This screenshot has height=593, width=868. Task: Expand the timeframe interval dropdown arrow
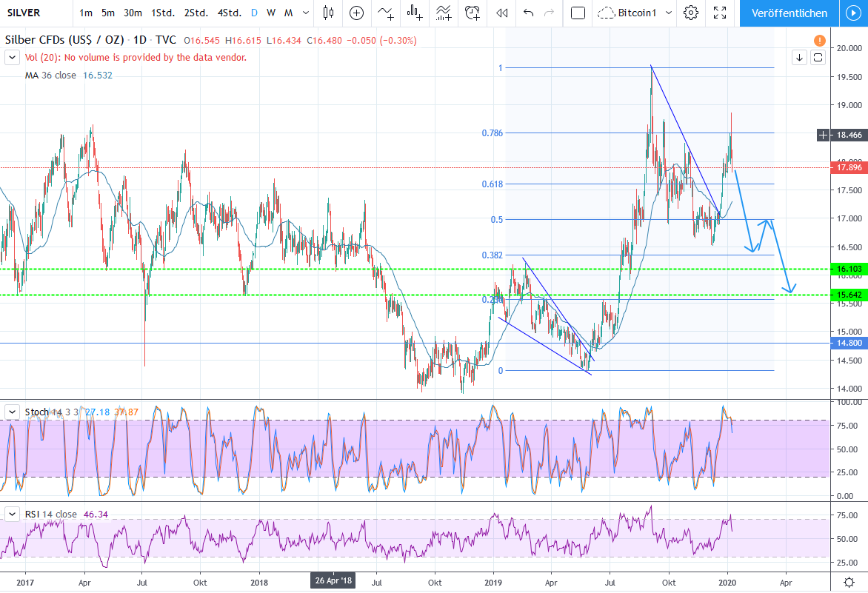(306, 13)
